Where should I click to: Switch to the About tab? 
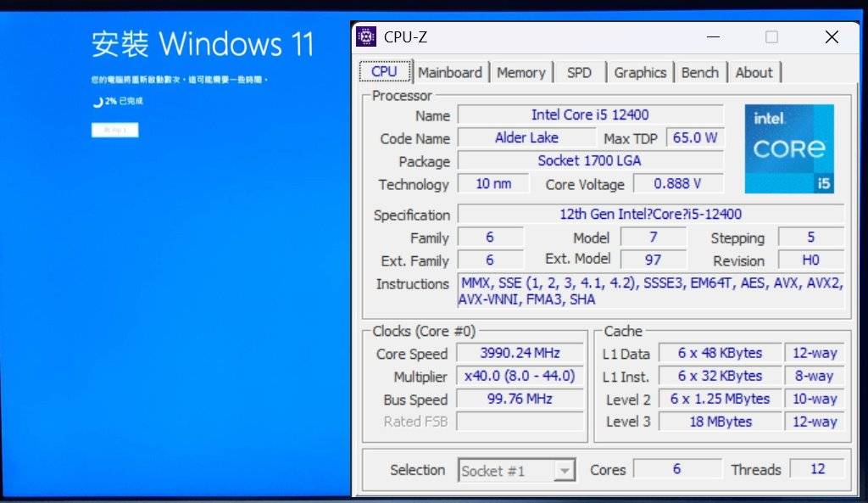pos(754,73)
